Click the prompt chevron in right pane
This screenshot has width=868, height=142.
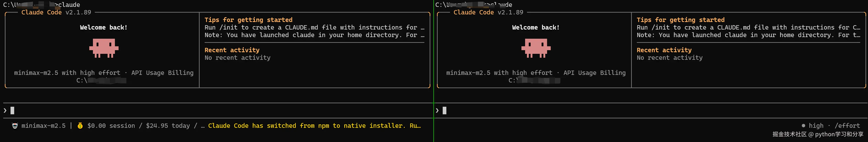coord(437,111)
